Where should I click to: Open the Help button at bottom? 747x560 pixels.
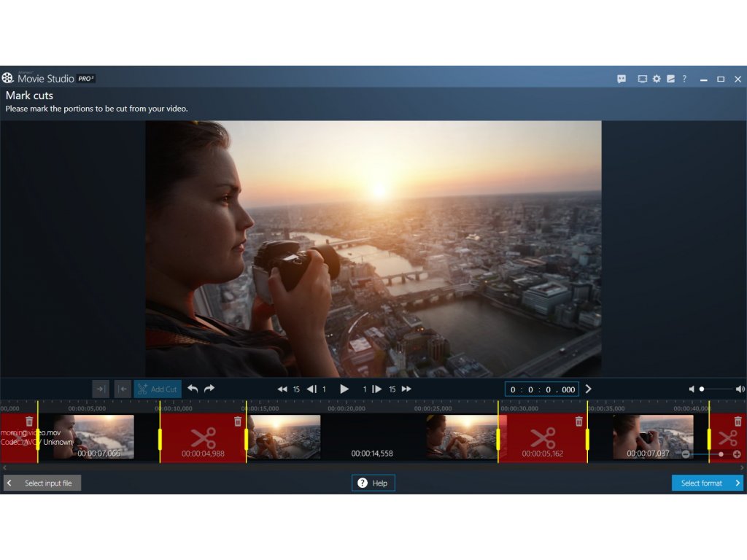click(x=373, y=483)
